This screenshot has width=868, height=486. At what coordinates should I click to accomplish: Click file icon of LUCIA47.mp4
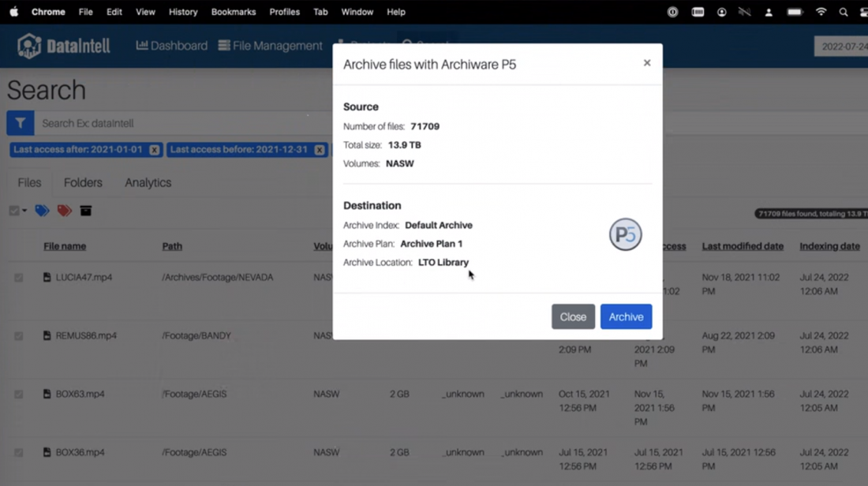pos(47,277)
